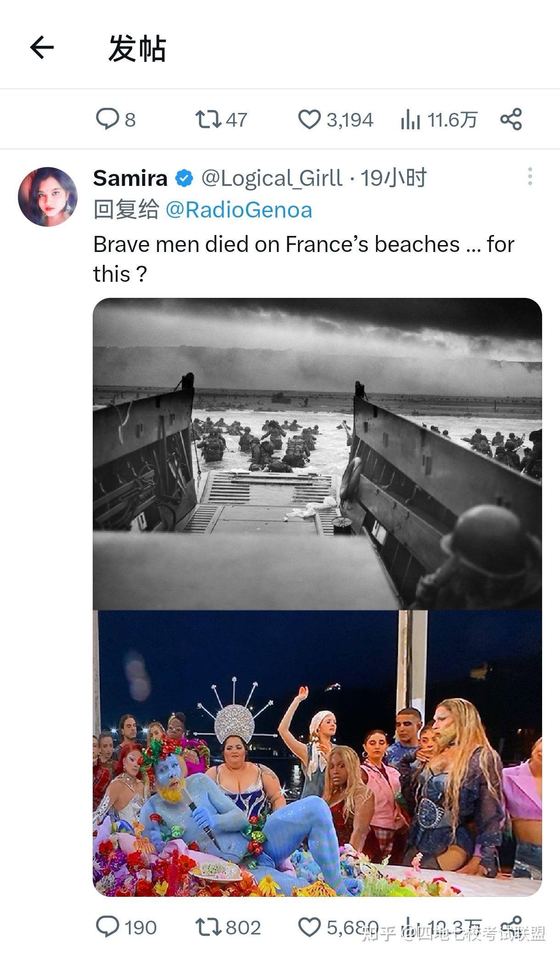
Task: Share Samira's post via bottom share icon
Action: (511, 926)
